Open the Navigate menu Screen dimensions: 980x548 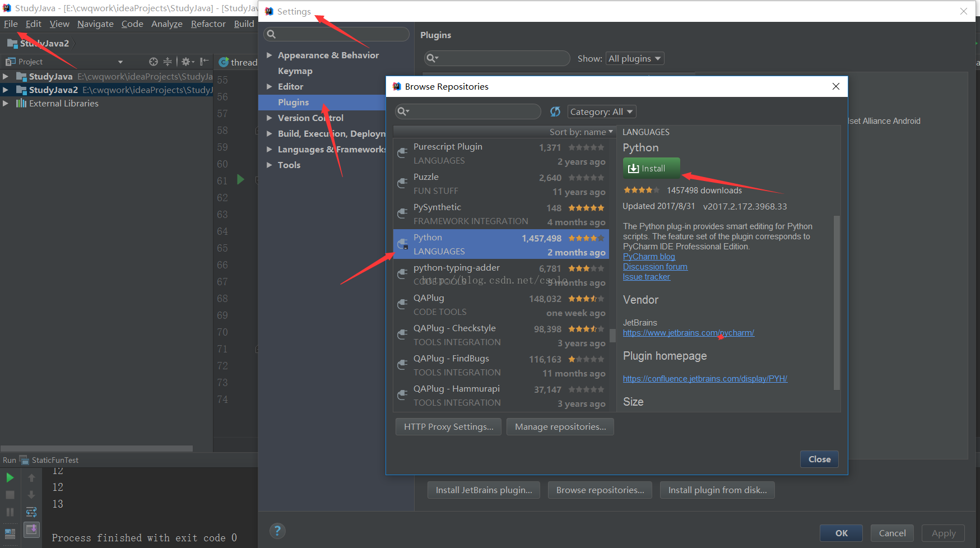[x=95, y=24]
